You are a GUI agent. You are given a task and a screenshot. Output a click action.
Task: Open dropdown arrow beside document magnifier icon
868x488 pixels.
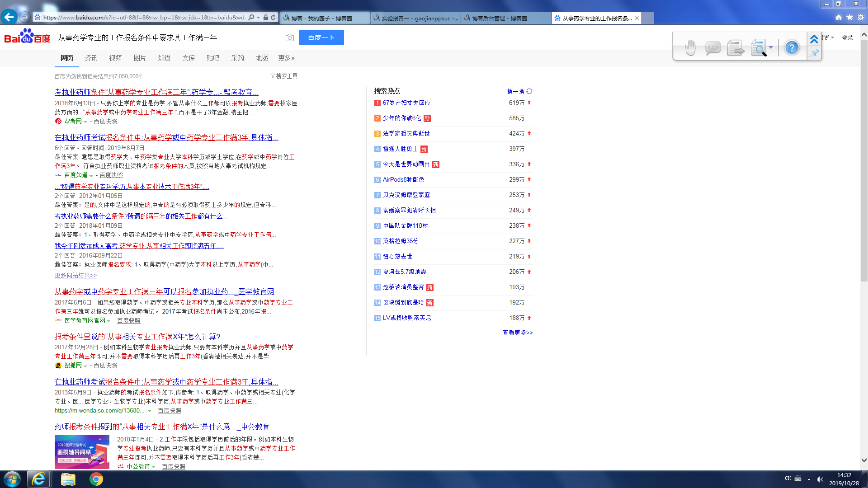pos(771,47)
